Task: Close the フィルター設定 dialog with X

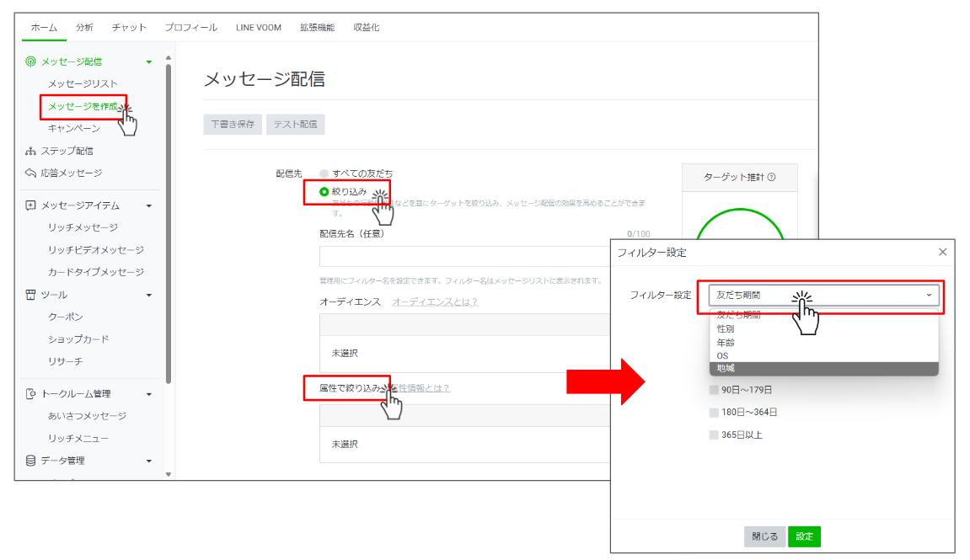Action: (942, 252)
